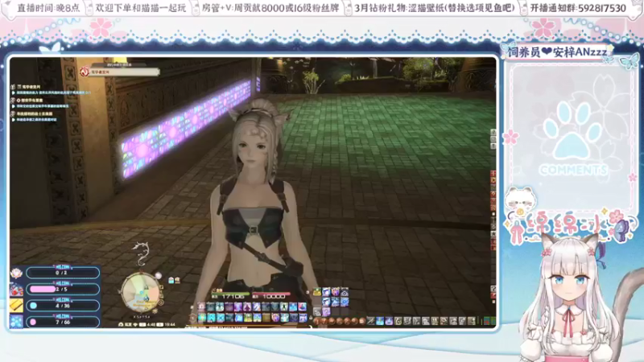Toggle the hotbar padlock lock icon

pos(311,318)
